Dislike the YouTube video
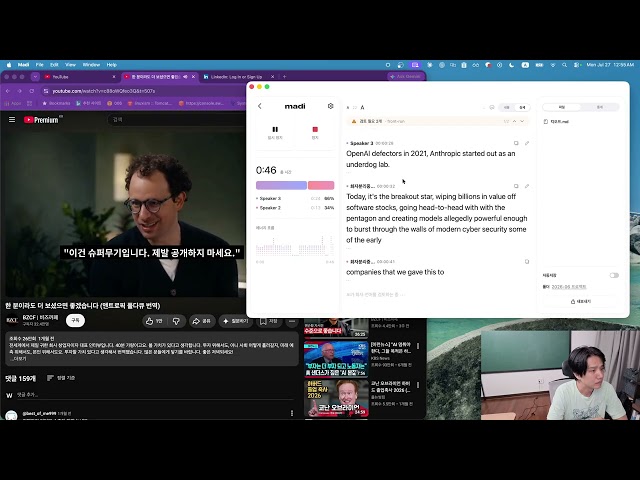Image resolution: width=640 pixels, height=480 pixels. [x=176, y=322]
